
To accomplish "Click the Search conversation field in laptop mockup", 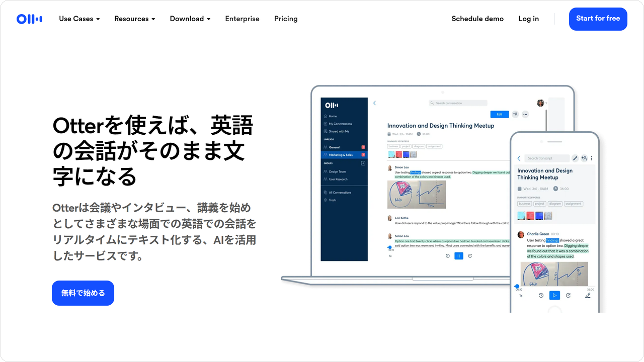I will pyautogui.click(x=458, y=103).
